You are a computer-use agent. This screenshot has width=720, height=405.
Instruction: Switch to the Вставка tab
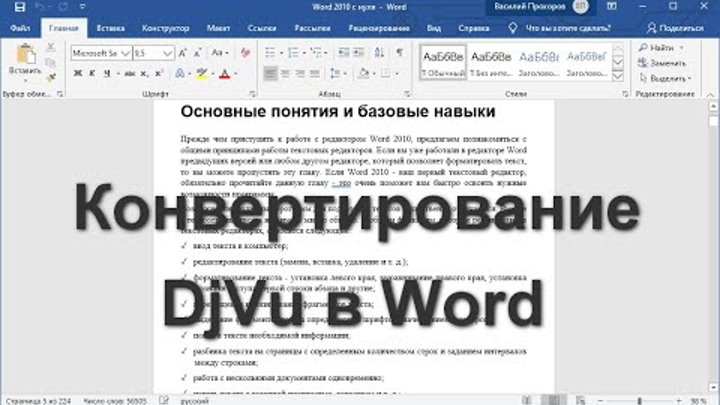pyautogui.click(x=110, y=28)
